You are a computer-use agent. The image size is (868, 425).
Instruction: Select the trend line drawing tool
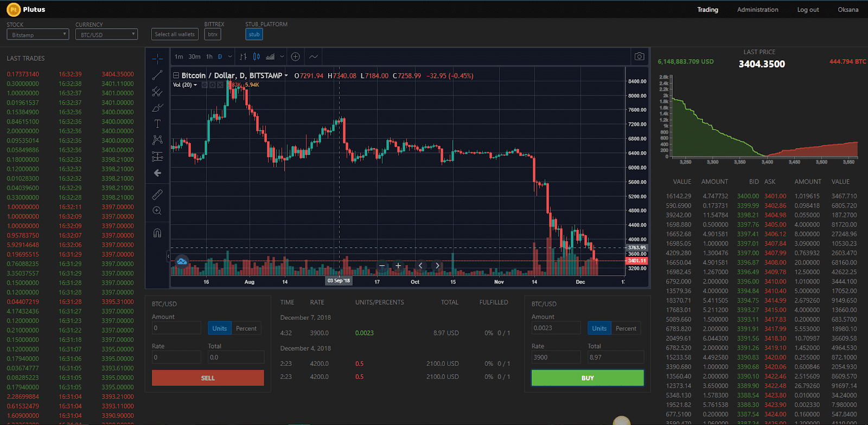click(157, 75)
